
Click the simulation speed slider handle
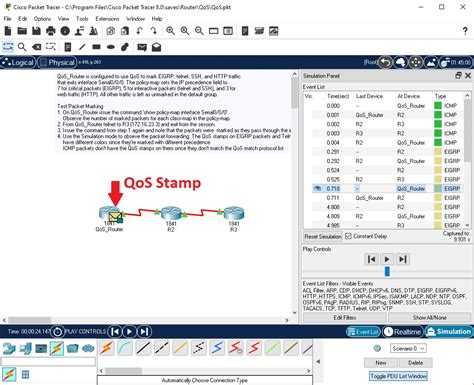[x=387, y=271]
